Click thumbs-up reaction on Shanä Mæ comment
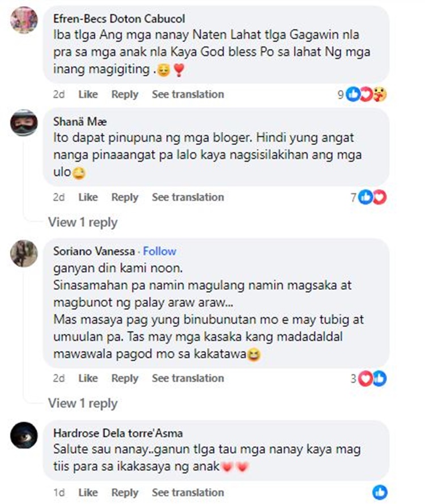Screen dimensions: 425x504 [x=365, y=197]
